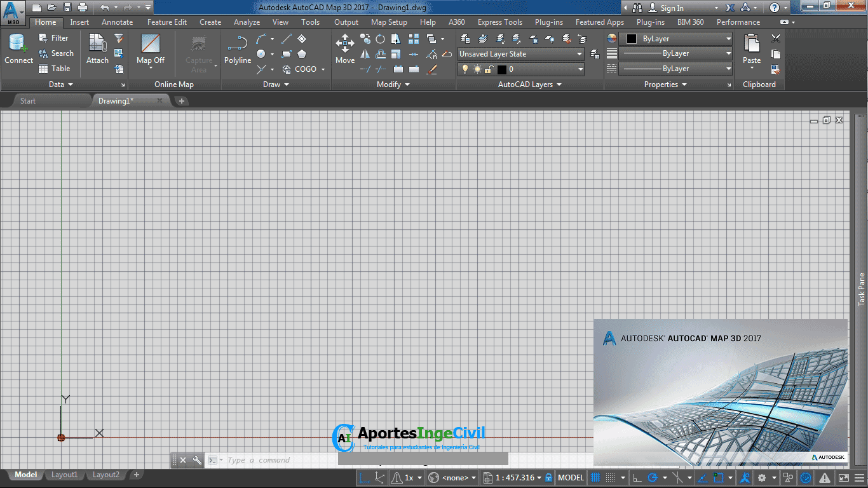Image resolution: width=868 pixels, height=488 pixels.
Task: Toggle the layer lock icon
Action: tap(489, 69)
